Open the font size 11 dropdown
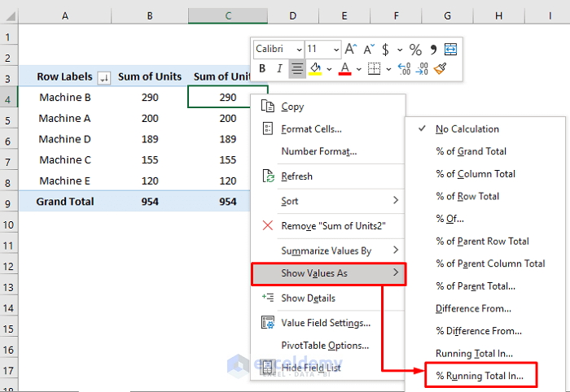This screenshot has height=392, width=570. [x=336, y=50]
